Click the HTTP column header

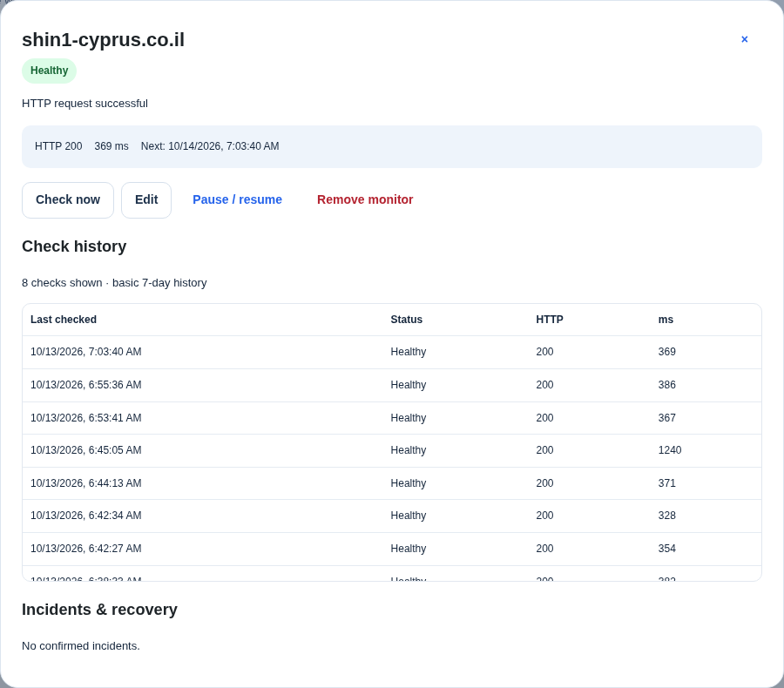coord(550,320)
